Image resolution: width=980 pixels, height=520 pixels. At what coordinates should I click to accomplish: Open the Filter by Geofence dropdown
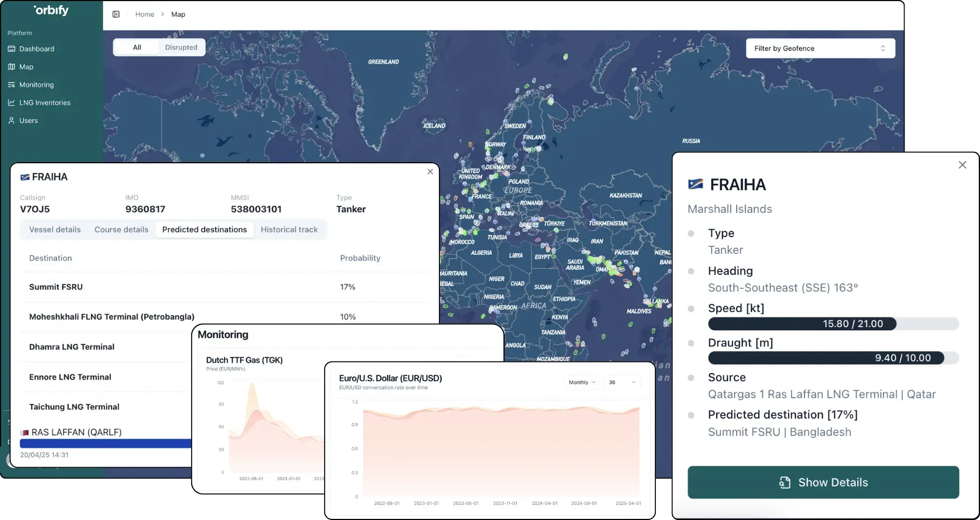coord(820,48)
